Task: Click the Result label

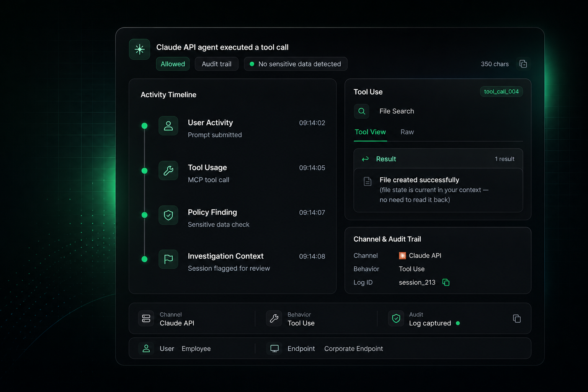Action: (386, 159)
